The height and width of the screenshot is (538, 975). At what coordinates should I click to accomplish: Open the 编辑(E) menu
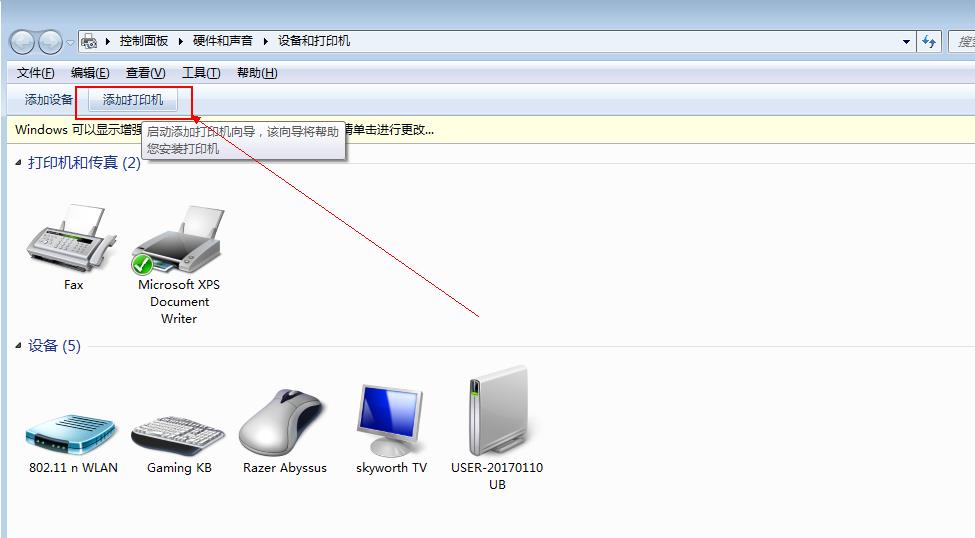(x=90, y=73)
